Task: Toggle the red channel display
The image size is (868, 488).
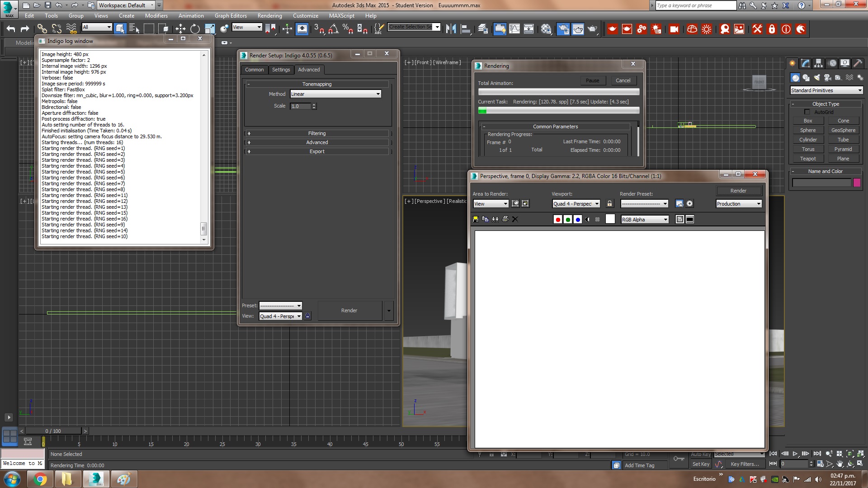Action: click(x=558, y=219)
